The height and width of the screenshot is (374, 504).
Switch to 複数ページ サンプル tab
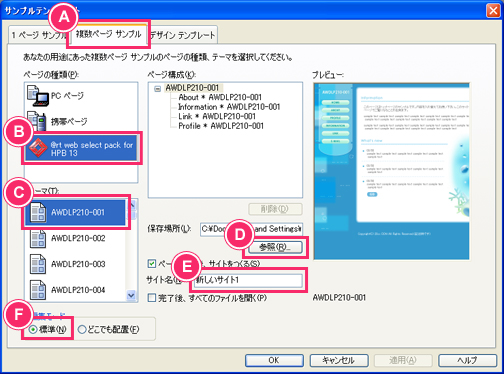[x=108, y=34]
